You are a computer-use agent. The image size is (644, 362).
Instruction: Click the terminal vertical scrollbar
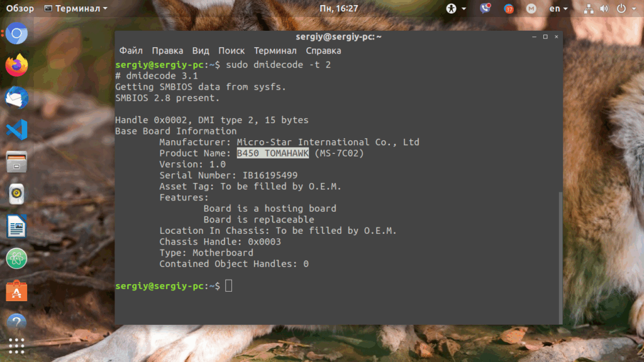[560, 258]
